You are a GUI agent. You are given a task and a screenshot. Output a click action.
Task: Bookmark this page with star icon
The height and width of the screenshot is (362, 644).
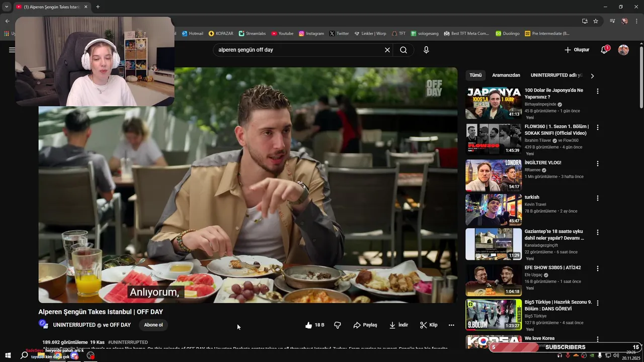point(596,21)
